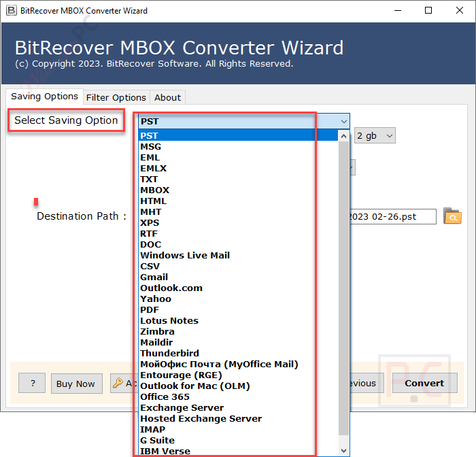Pick TXT in the saving list
The width and height of the screenshot is (476, 457).
[x=238, y=179]
